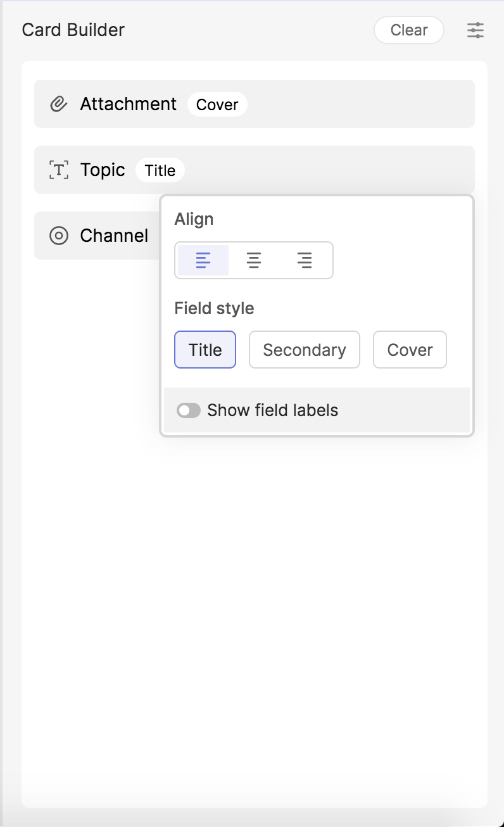Choose the Title field style
The image size is (504, 827).
point(205,350)
